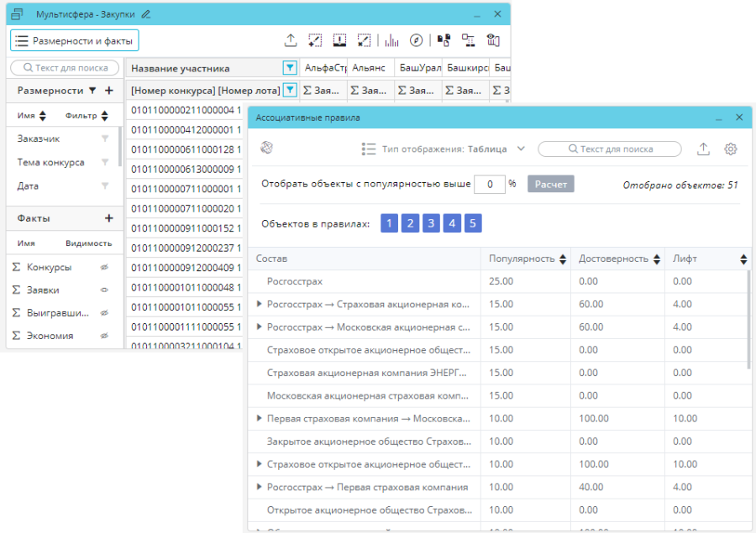Click the Размерности и факты button
This screenshot has height=533, width=756.
point(74,40)
